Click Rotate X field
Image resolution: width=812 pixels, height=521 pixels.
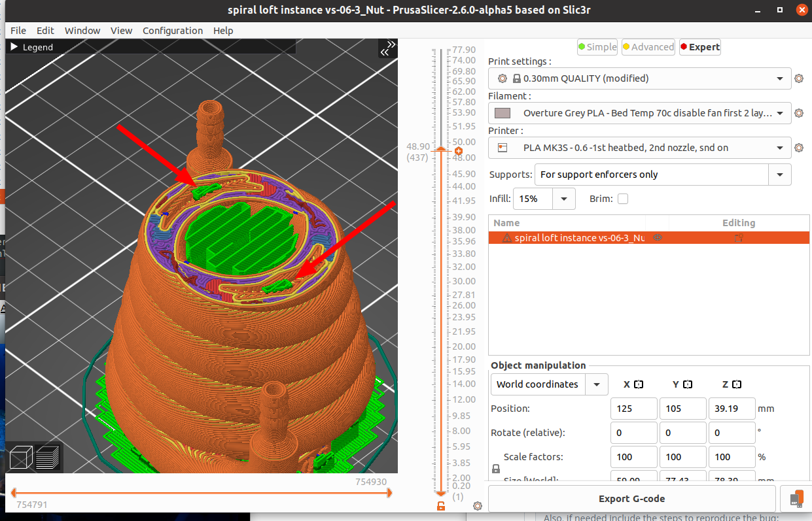coord(633,433)
